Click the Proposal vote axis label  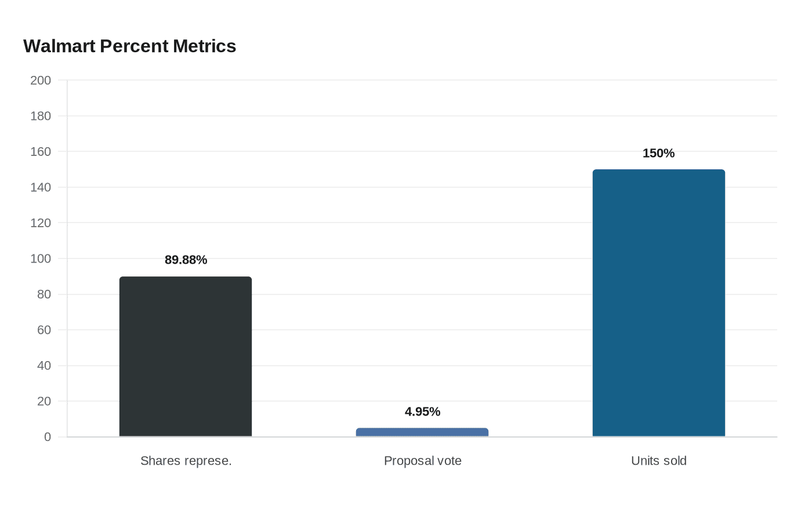[423, 461]
